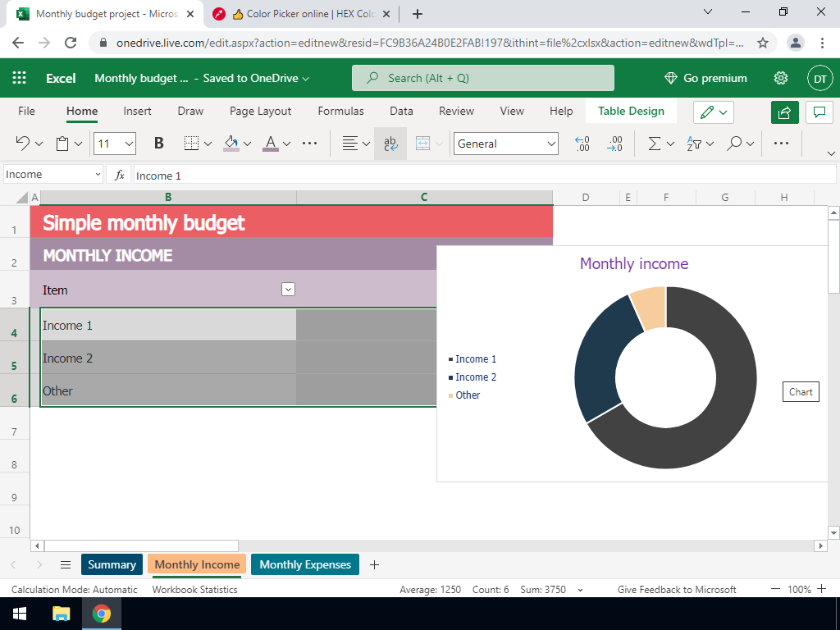Click the Search box in Excel header
The width and height of the screenshot is (840, 630).
point(482,78)
